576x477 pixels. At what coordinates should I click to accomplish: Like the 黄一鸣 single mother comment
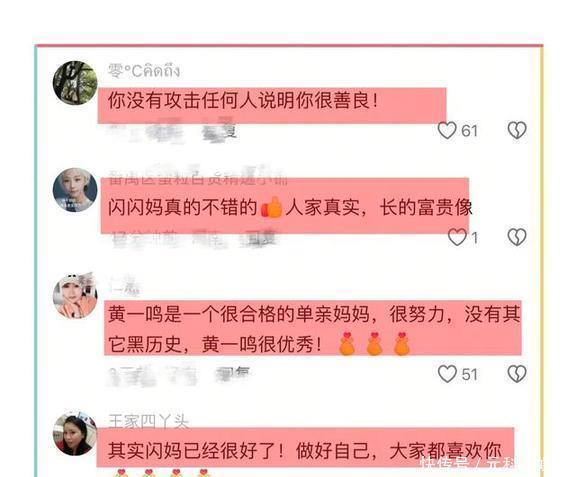click(447, 374)
